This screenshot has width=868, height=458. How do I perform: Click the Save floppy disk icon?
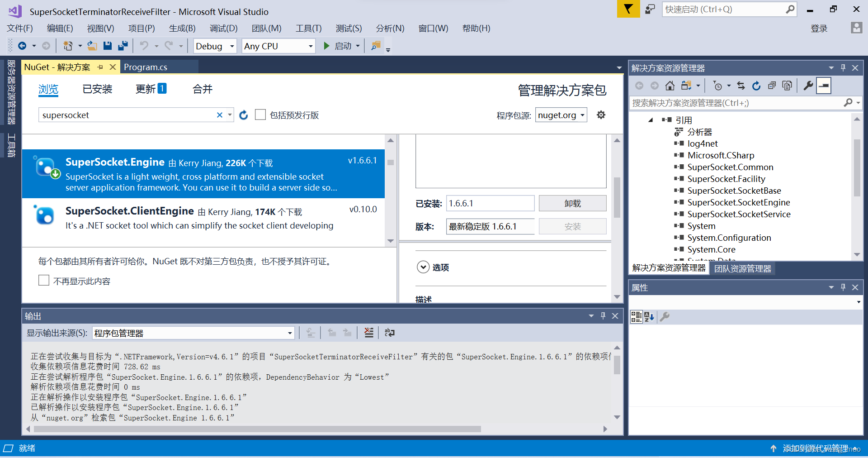coord(108,46)
